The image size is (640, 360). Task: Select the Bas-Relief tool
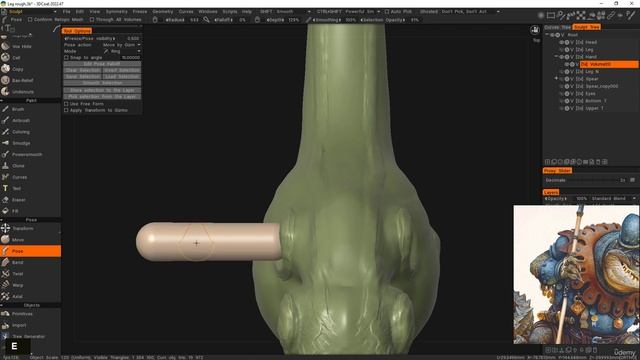22,80
